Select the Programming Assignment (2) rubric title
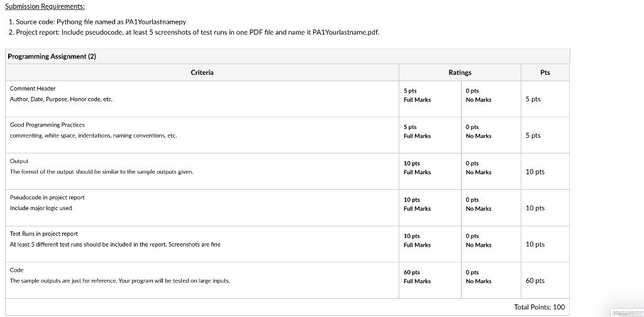The image size is (644, 317). [52, 57]
